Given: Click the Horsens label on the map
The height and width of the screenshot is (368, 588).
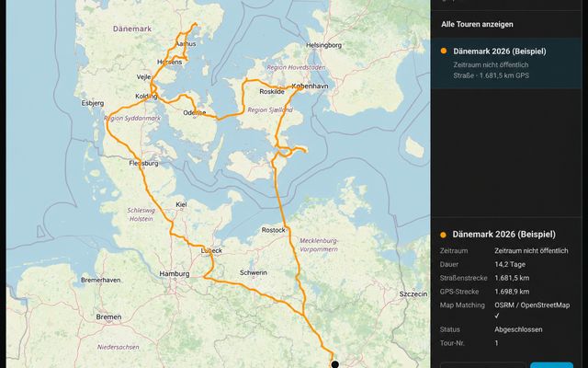Looking at the screenshot, I should tap(169, 62).
